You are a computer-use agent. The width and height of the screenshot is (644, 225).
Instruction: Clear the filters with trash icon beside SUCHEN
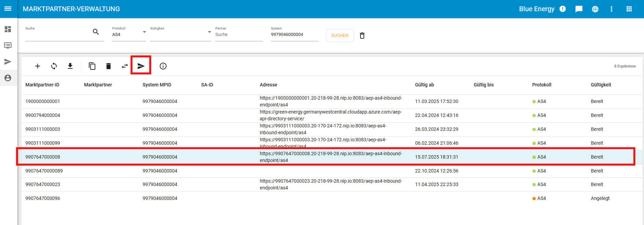click(x=362, y=36)
